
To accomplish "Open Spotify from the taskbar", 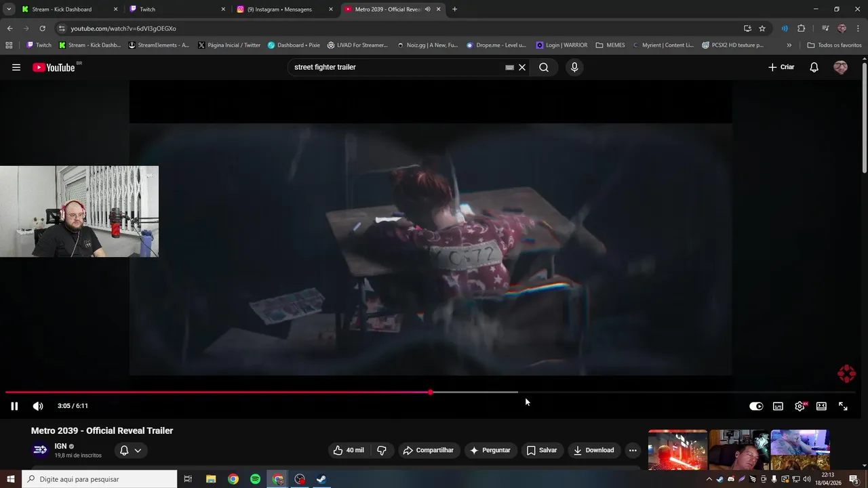I will (x=255, y=479).
